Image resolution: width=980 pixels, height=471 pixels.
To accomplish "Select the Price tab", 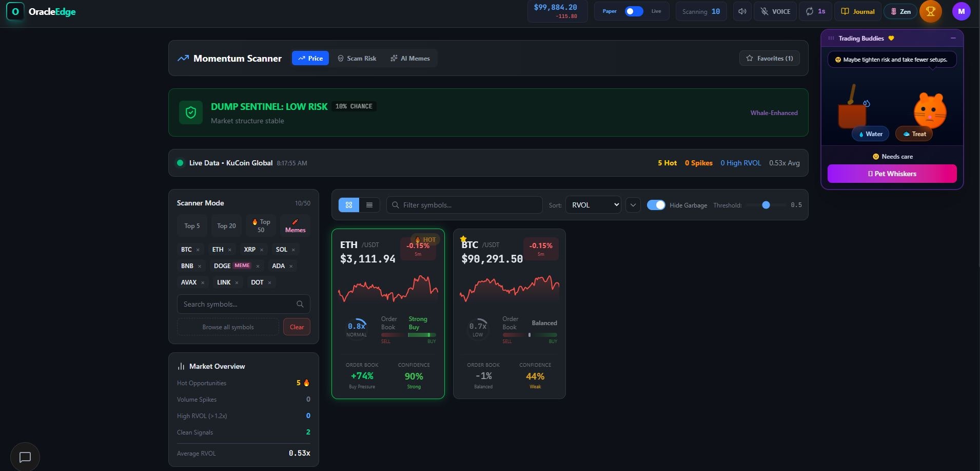I will 310,58.
